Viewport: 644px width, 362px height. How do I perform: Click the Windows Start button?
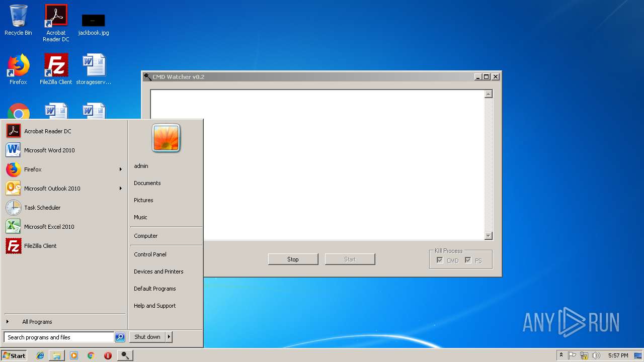tap(14, 355)
